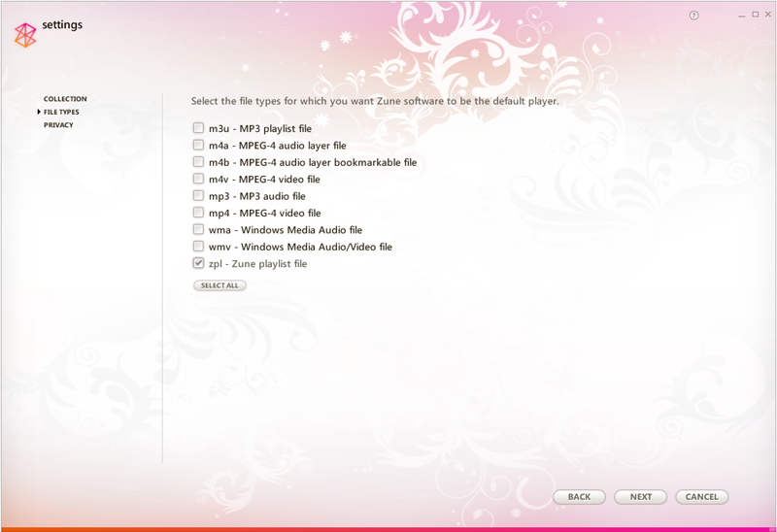Click the 'Select the file types' instruction text
The image size is (777, 532).
375,101
